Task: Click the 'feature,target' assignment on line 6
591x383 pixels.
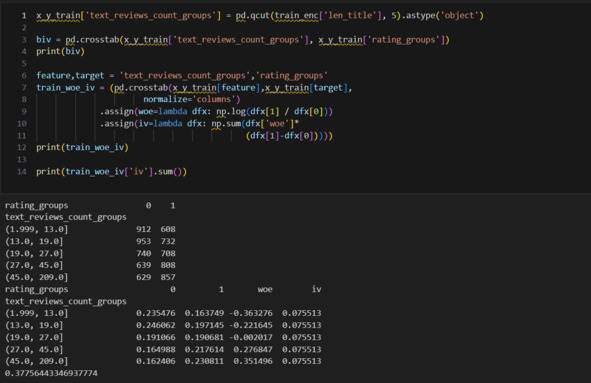Action: tap(70, 75)
